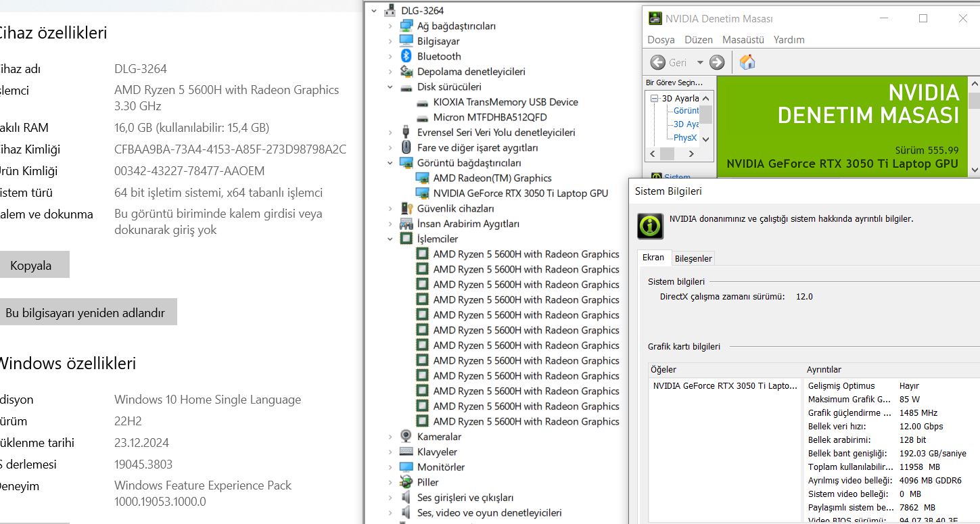Click the NVIDIA Denetim Masası Forward arrow
Screen dimensions: 980x524
click(717, 62)
